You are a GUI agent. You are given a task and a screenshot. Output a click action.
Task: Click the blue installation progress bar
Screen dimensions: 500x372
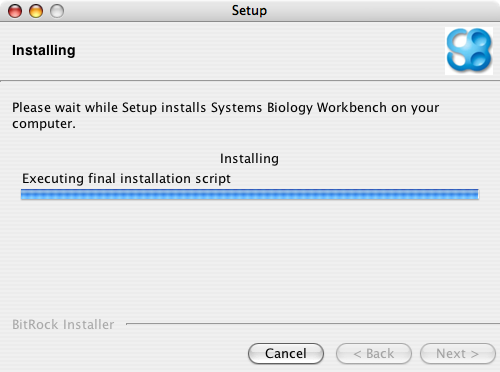tap(250, 194)
